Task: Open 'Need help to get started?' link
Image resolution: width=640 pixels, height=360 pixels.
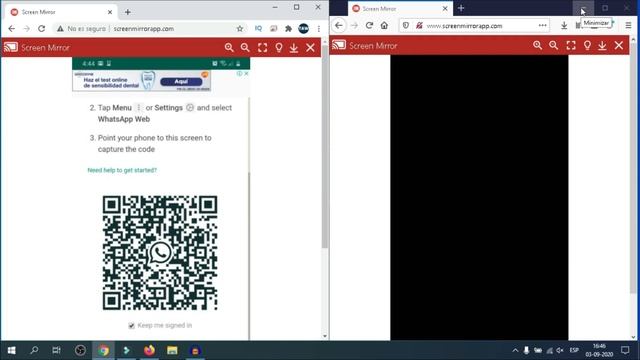Action: 122,170
